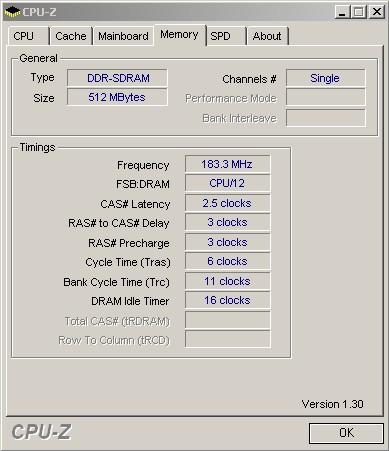Image resolution: width=389 pixels, height=451 pixels.
Task: Click the CPU-Z window title text
Action: [39, 12]
